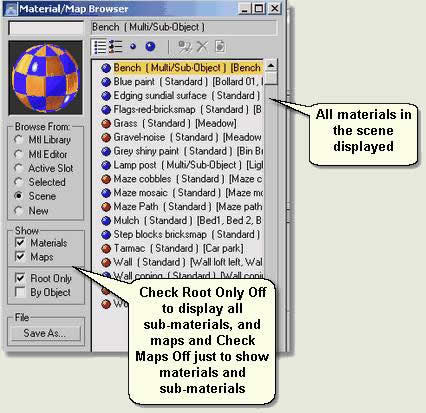Select View Large Icons blue sphere
Screen dimensions: 426x413
click(x=150, y=46)
